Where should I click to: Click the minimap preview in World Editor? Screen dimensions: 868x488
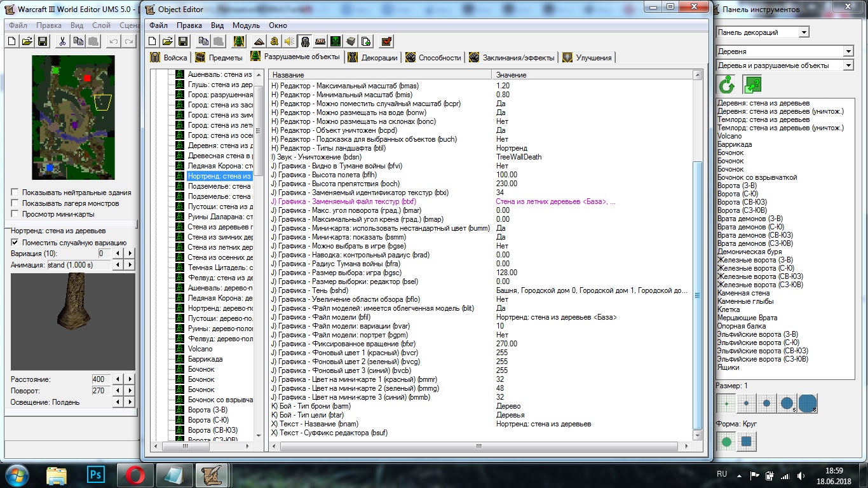(x=74, y=117)
